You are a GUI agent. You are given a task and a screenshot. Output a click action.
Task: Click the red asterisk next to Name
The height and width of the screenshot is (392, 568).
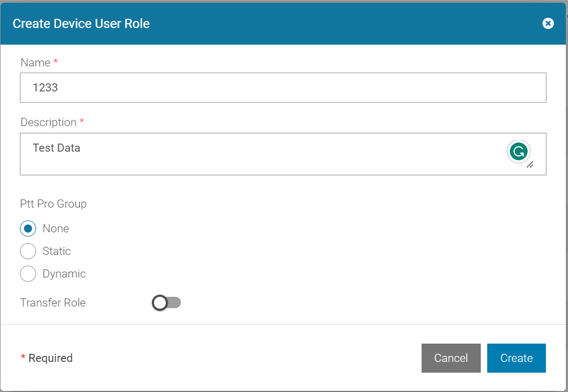point(54,62)
